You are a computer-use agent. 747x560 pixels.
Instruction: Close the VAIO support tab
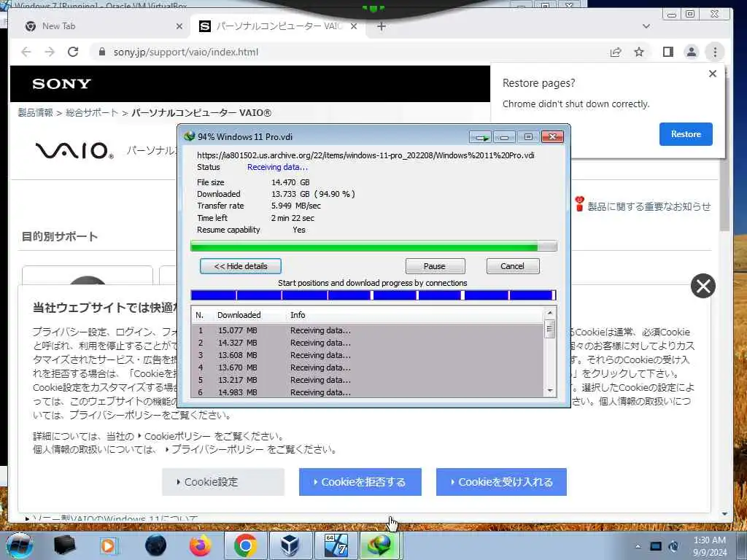(354, 26)
